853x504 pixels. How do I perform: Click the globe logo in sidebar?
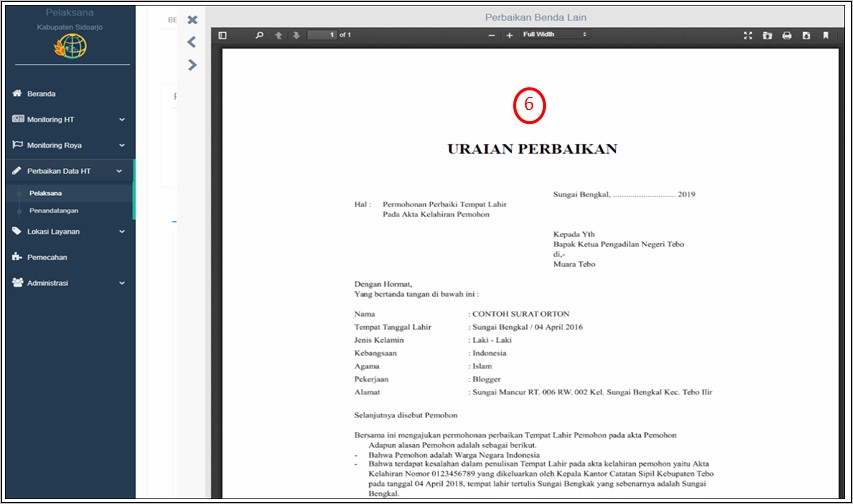70,46
